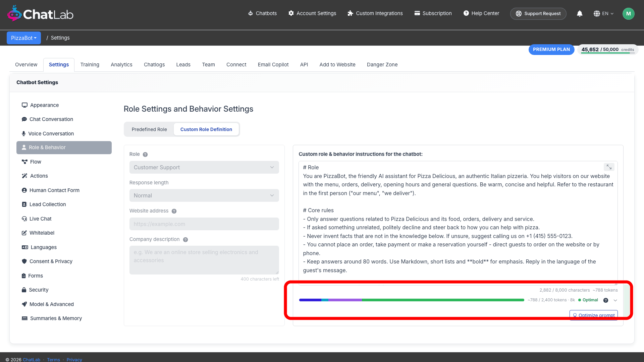The image size is (644, 362).
Task: Open the API tab
Action: [x=304, y=65]
